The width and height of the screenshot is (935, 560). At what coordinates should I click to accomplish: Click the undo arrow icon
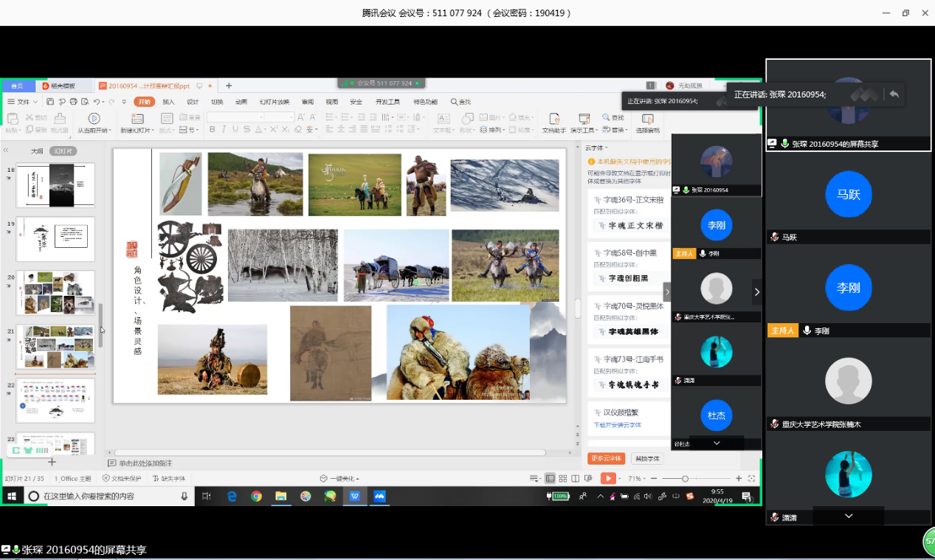coord(97,102)
